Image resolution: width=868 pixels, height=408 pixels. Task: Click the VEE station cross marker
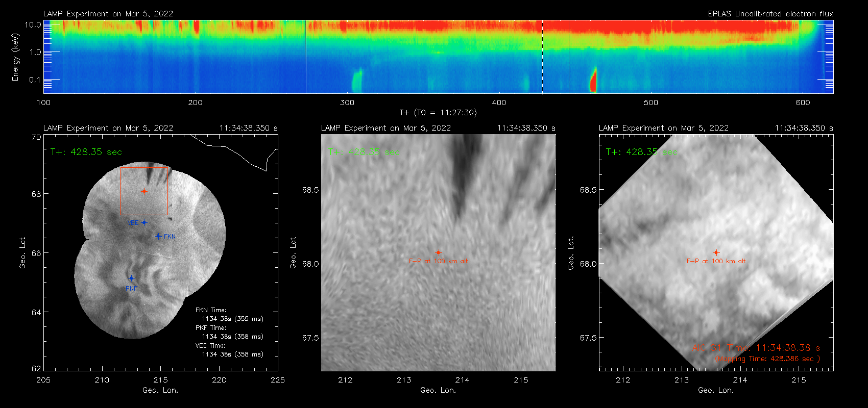(x=144, y=222)
